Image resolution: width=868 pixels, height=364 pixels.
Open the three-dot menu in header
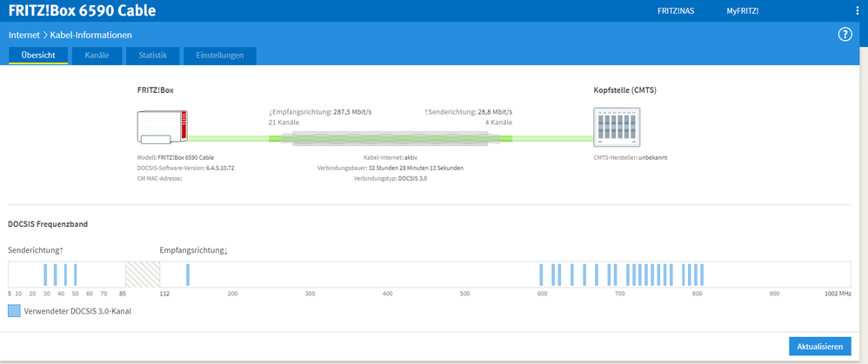pyautogui.click(x=858, y=11)
